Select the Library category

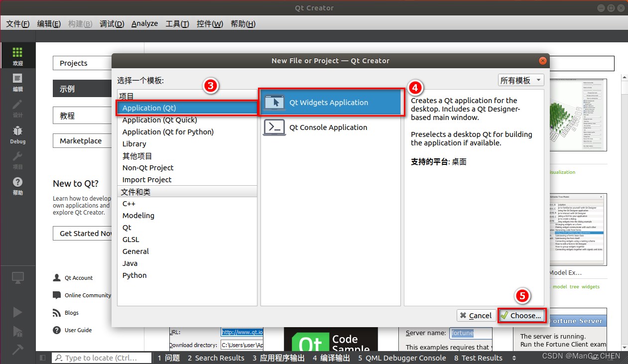pyautogui.click(x=187, y=144)
